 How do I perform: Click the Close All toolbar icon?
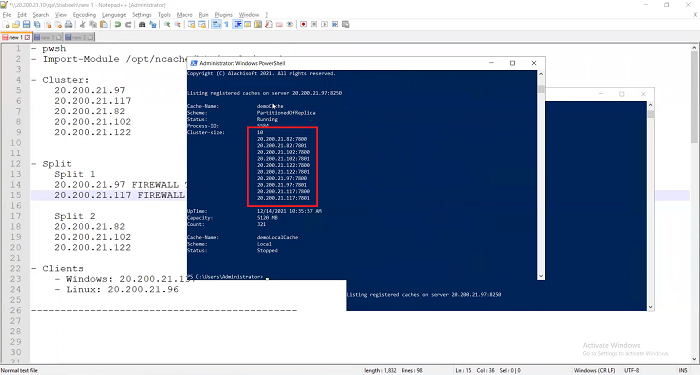click(58, 25)
